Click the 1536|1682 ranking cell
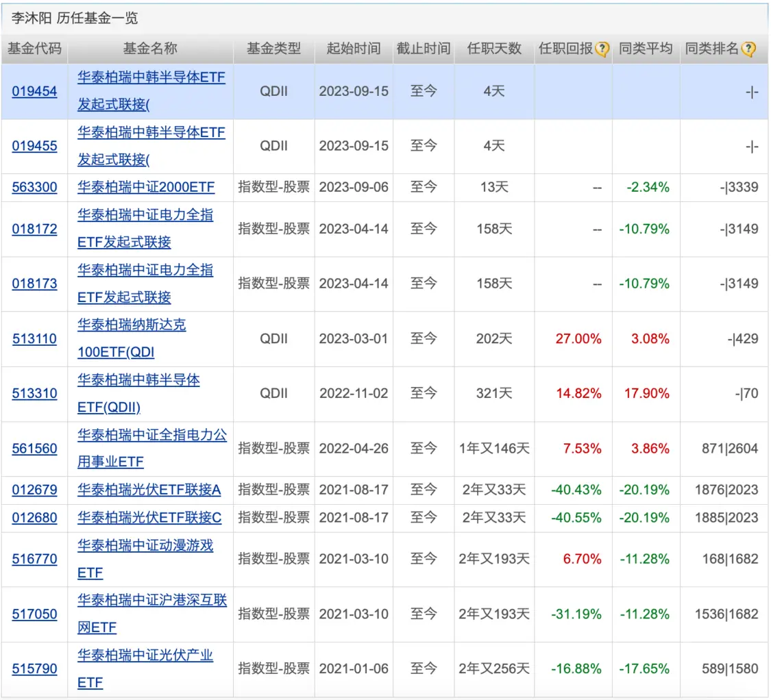Viewport: 771px width, 700px height. [726, 614]
